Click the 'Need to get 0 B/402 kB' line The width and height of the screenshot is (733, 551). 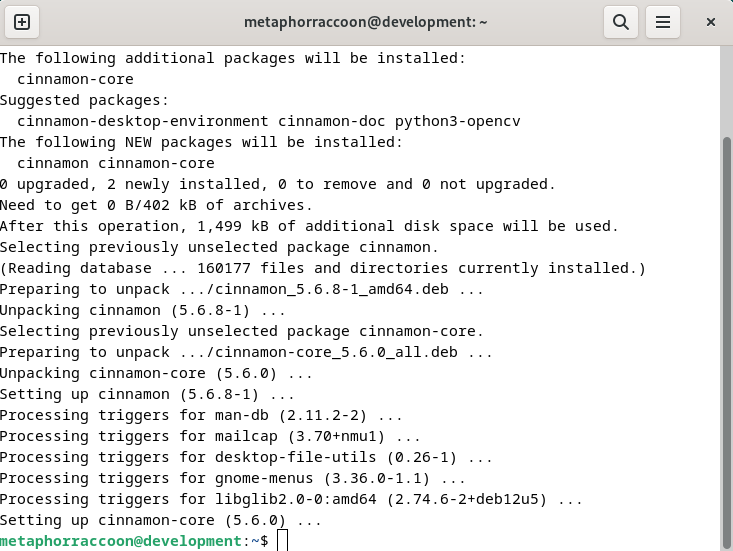click(x=156, y=205)
